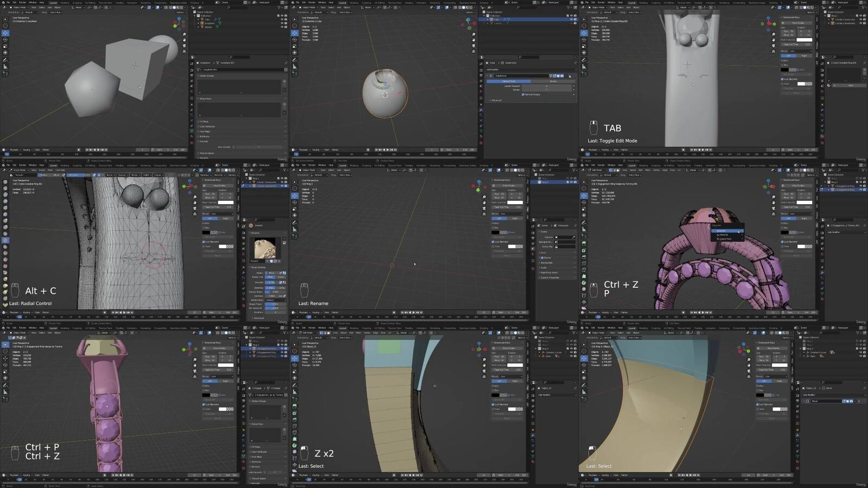This screenshot has height=488, width=868.
Task: Open Render menu in cube-and-spheres Blender window
Action: pyautogui.click(x=22, y=2)
